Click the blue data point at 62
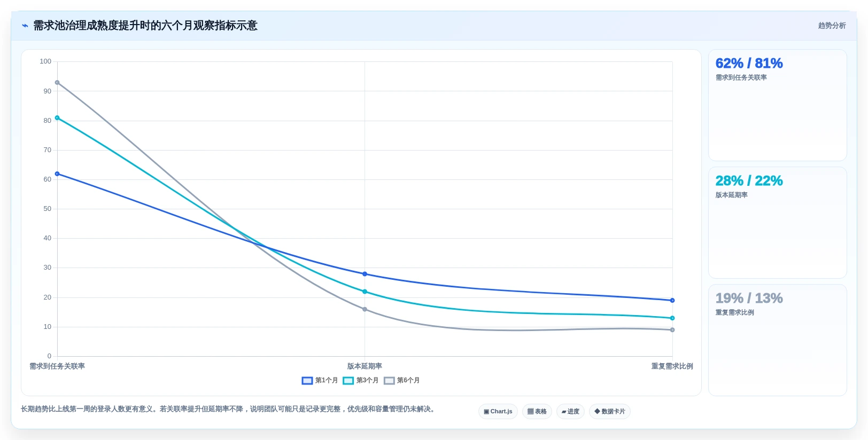This screenshot has width=868, height=440. (57, 174)
